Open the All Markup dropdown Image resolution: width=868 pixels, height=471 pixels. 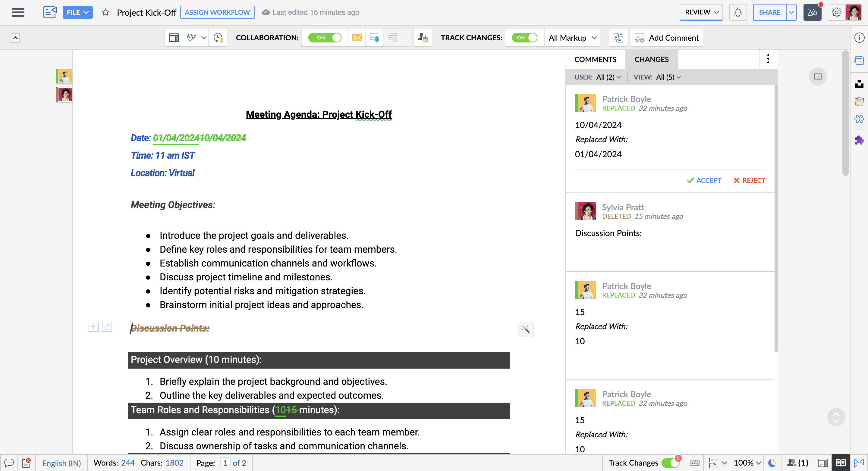coord(572,37)
